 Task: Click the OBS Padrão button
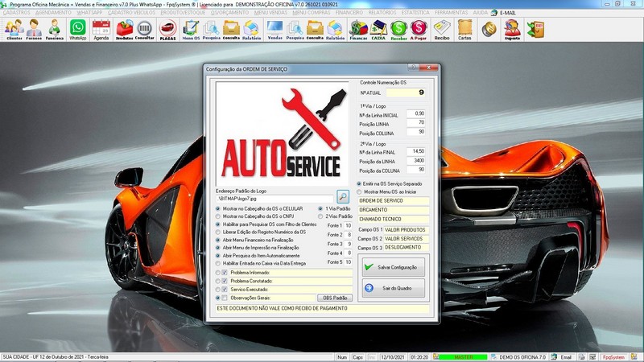[x=333, y=298]
